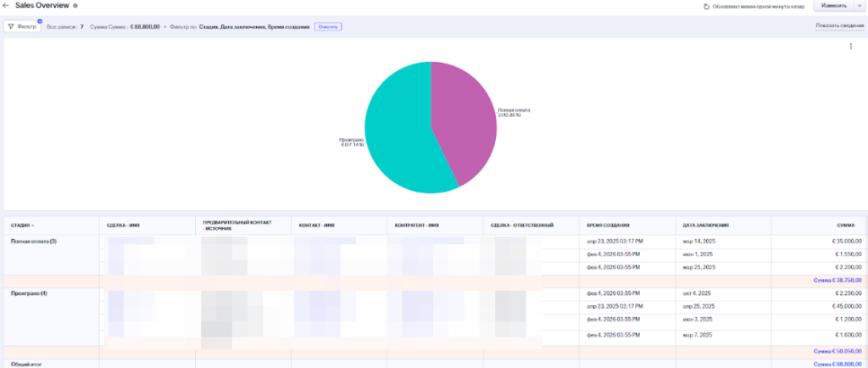Click the Сумма € 38.750,00 subtotal
The image size is (868, 368).
tap(837, 280)
